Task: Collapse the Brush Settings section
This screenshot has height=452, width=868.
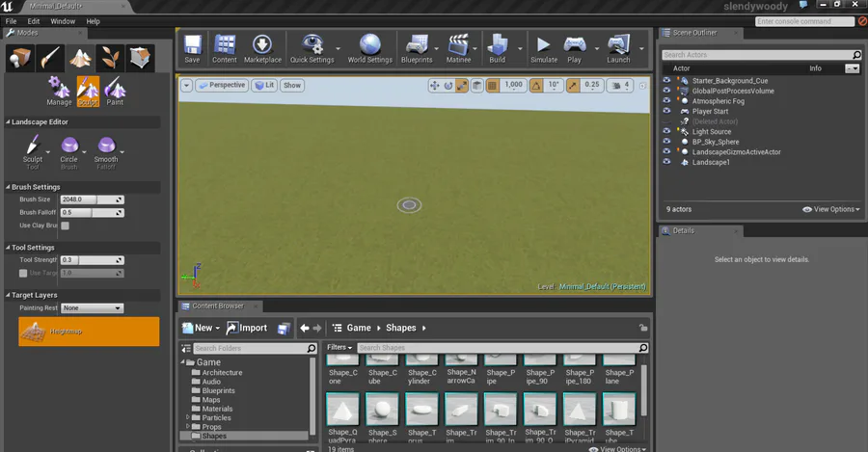Action: pos(8,187)
